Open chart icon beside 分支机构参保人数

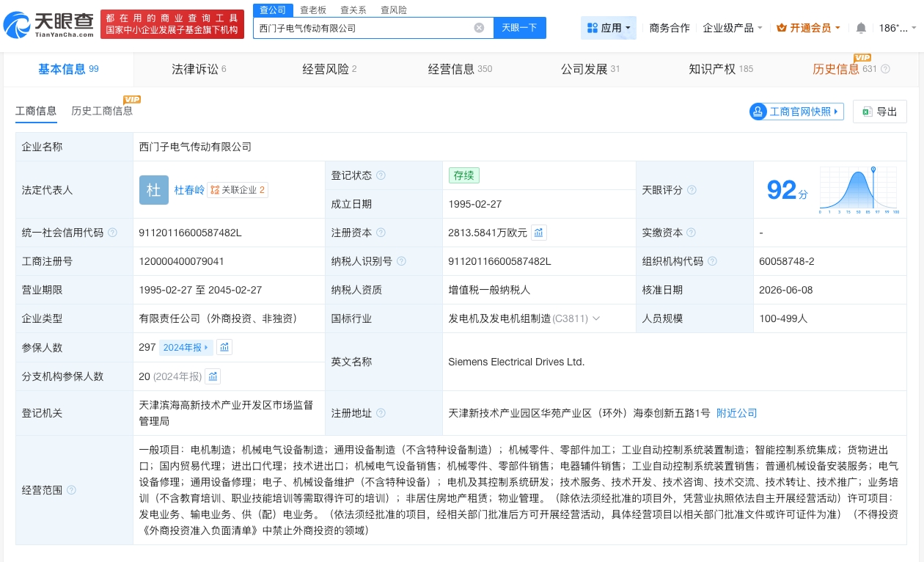[x=213, y=376]
